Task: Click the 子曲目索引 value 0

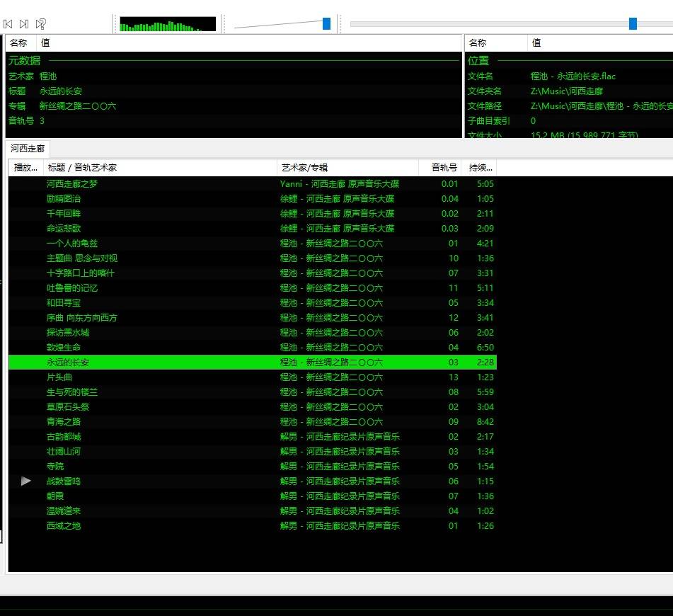Action: coord(533,120)
